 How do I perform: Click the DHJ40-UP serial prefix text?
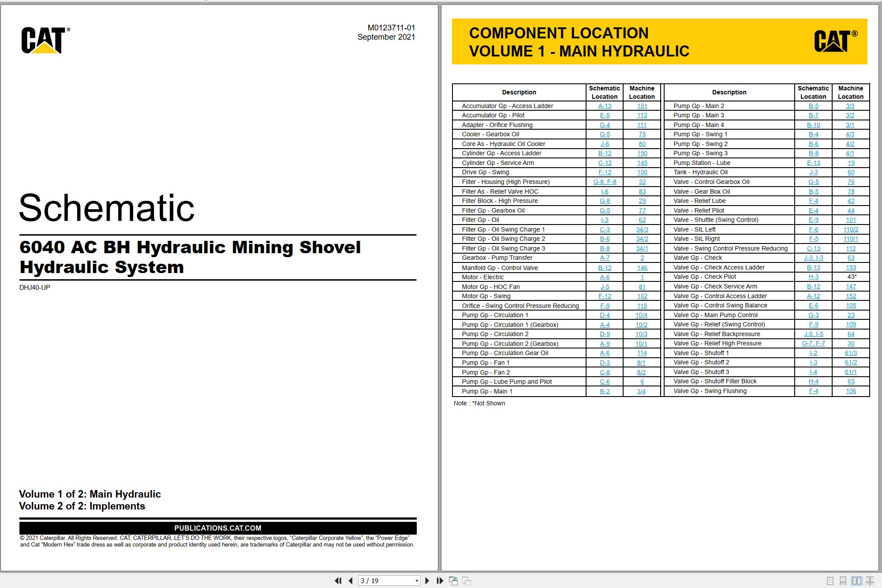(x=35, y=287)
